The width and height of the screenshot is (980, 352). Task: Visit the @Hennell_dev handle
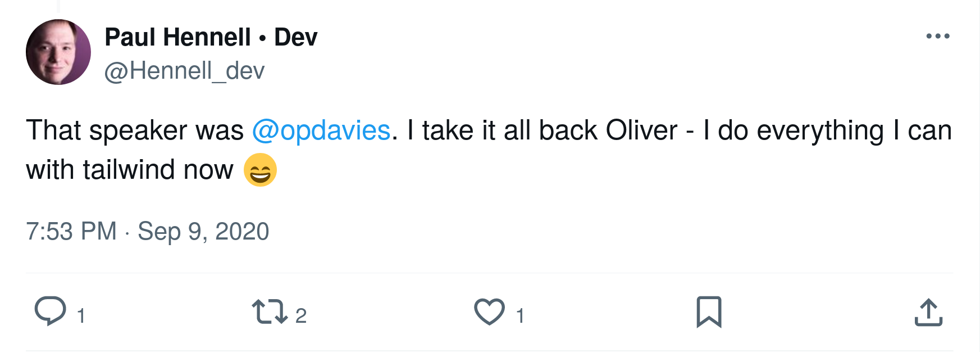(x=184, y=71)
